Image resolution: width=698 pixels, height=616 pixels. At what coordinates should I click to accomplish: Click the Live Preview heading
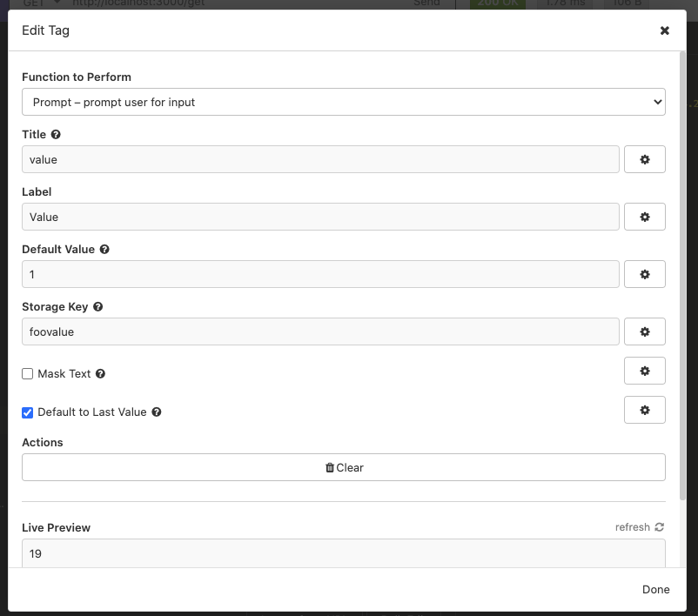coord(56,527)
